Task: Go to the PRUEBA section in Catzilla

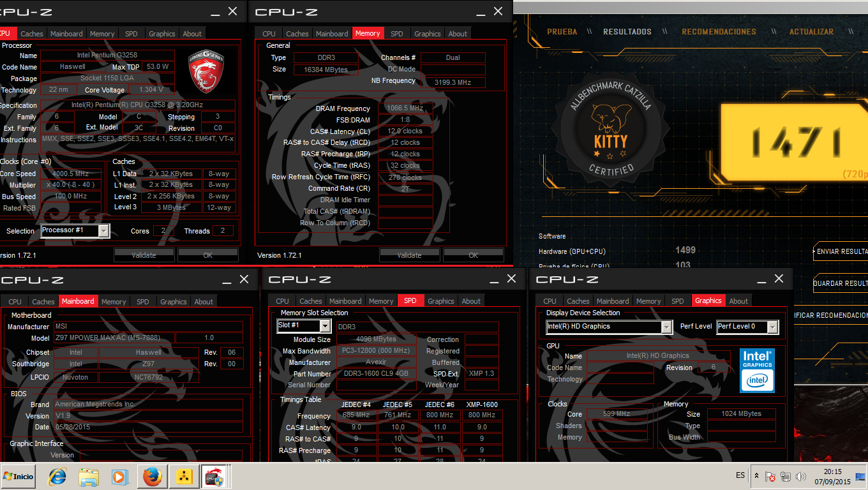Action: pos(562,32)
